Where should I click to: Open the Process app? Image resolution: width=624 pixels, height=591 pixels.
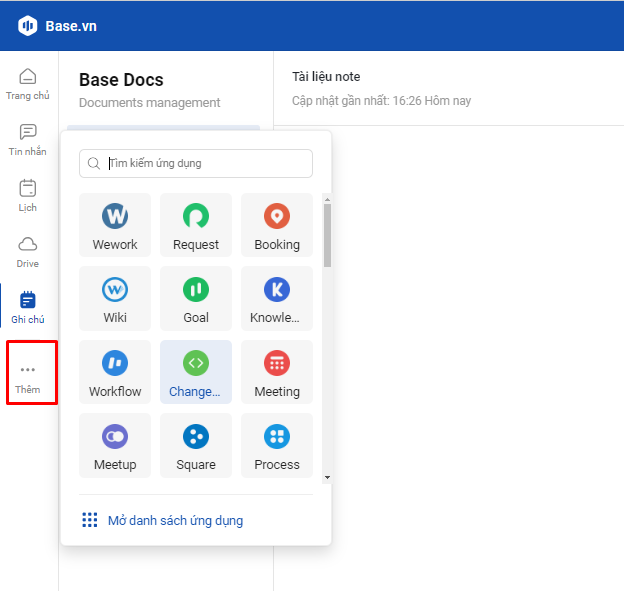pyautogui.click(x=277, y=445)
